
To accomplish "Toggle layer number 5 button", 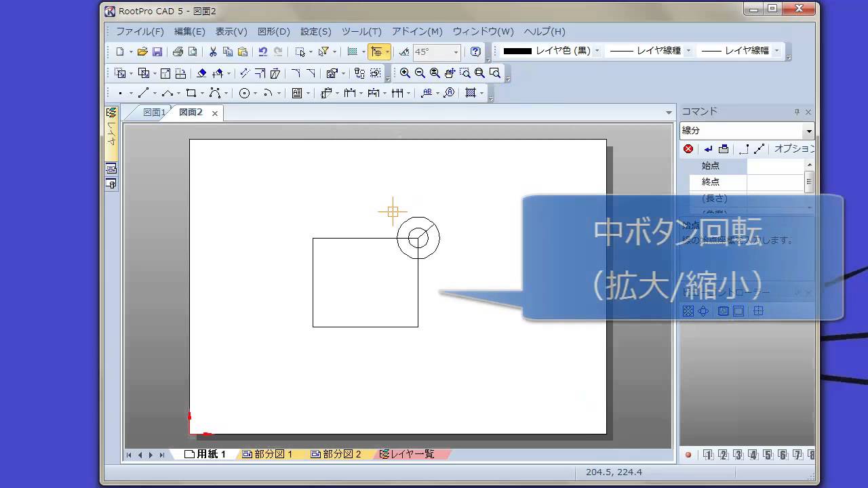I will click(x=768, y=455).
